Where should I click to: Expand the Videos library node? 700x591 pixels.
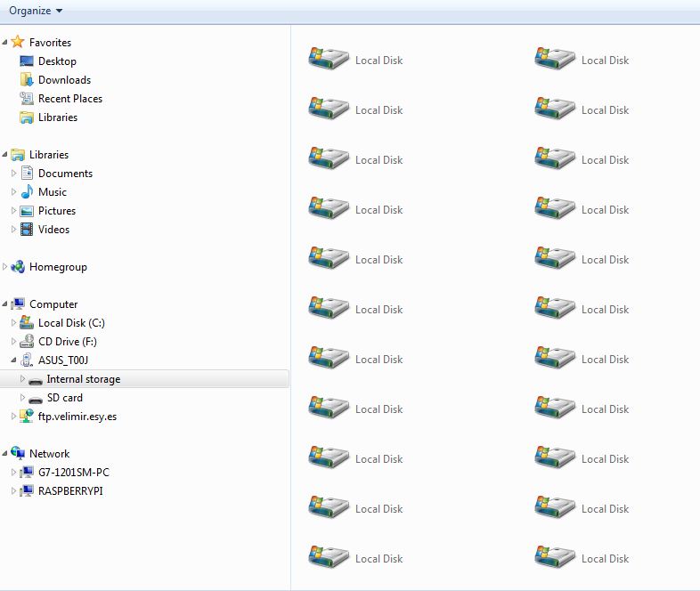[13, 230]
